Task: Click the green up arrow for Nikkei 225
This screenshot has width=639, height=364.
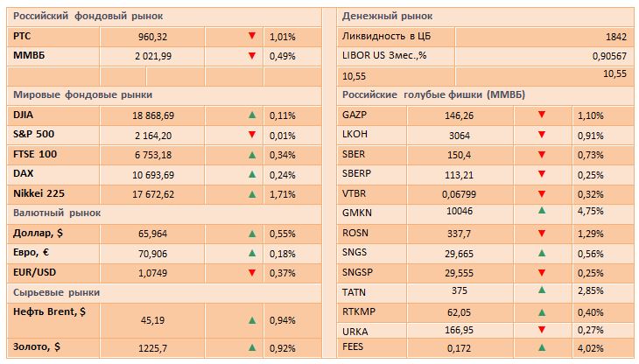Action: point(252,192)
